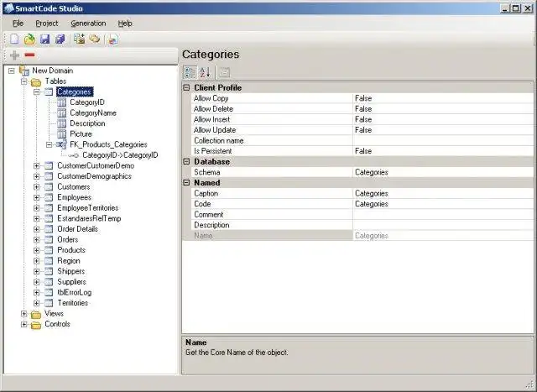Image resolution: width=537 pixels, height=392 pixels.
Task: Open a project via the folder icon
Action: (30, 39)
